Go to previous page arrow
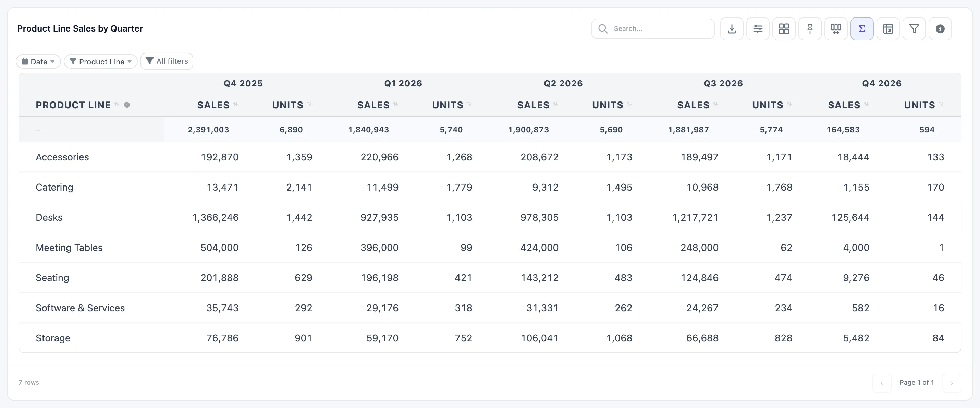Image resolution: width=980 pixels, height=408 pixels. click(882, 383)
